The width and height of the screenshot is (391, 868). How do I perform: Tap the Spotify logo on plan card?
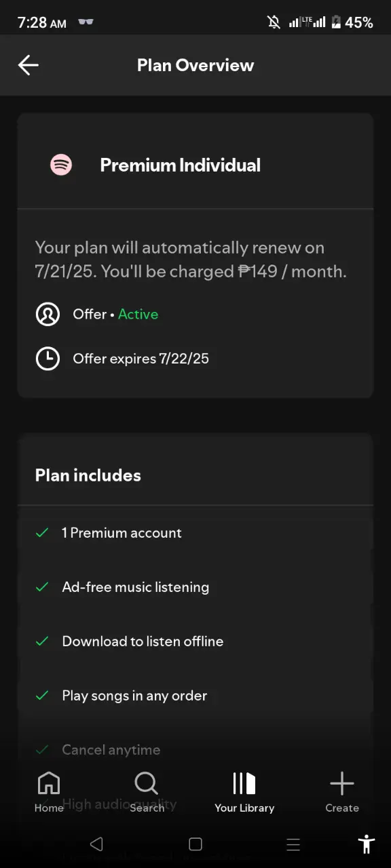coord(61,165)
